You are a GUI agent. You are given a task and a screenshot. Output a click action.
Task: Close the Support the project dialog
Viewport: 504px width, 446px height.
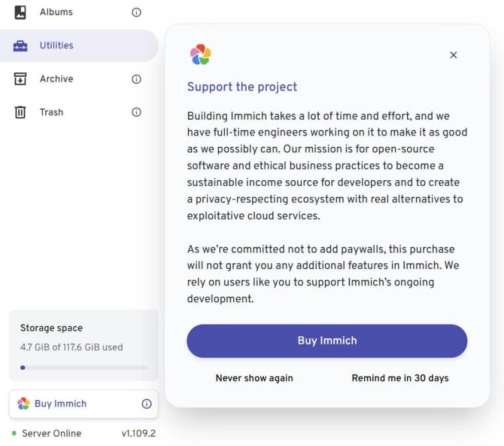[x=453, y=55]
